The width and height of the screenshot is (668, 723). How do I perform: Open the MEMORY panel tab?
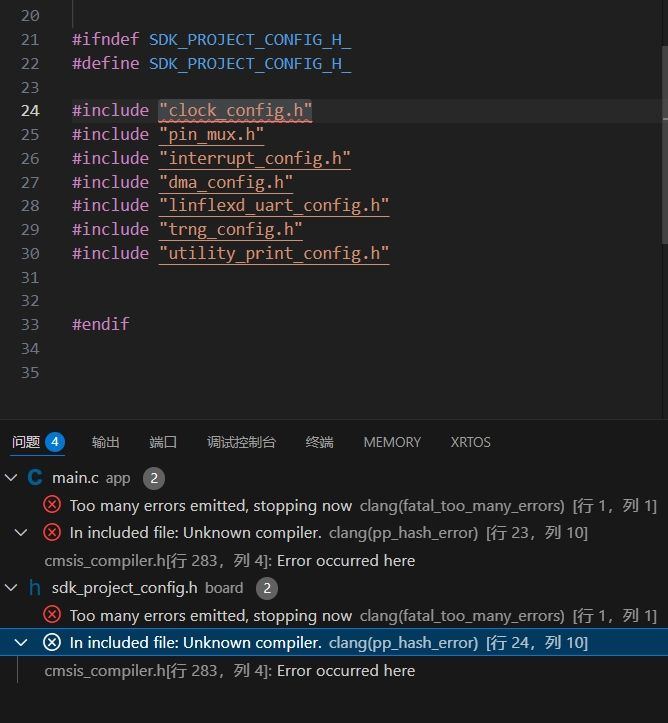coord(392,442)
